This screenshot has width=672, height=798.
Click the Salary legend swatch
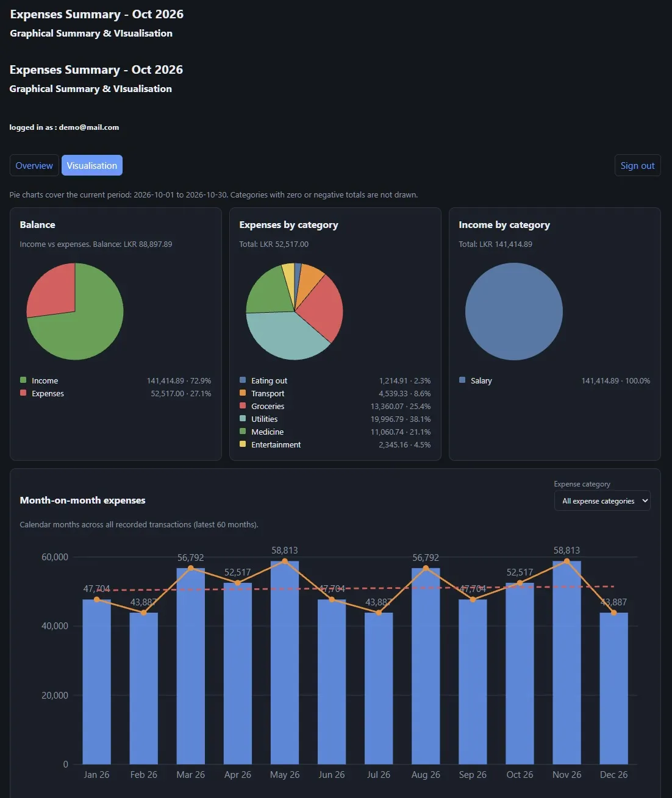point(462,380)
